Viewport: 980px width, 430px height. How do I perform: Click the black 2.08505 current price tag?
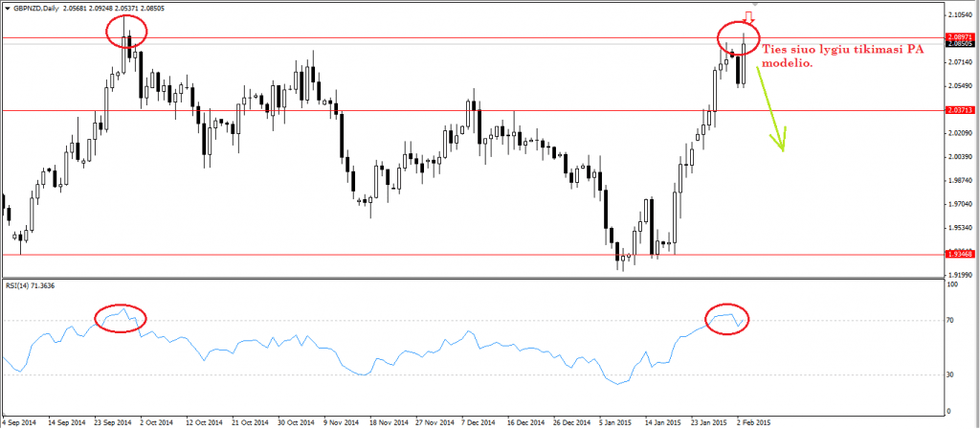959,44
